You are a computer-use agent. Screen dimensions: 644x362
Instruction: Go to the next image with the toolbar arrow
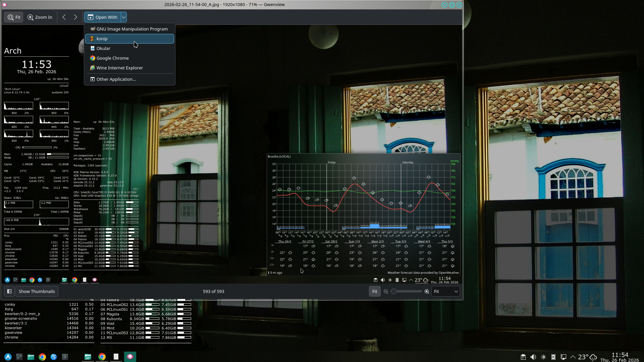coord(75,17)
